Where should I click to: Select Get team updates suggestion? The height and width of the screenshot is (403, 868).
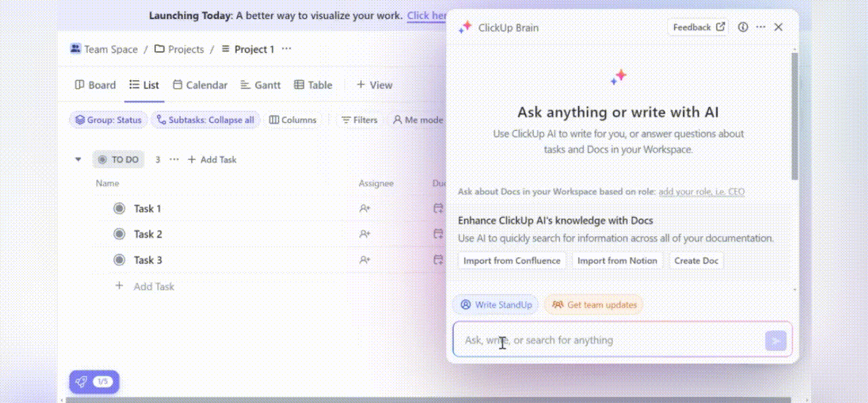[594, 305]
